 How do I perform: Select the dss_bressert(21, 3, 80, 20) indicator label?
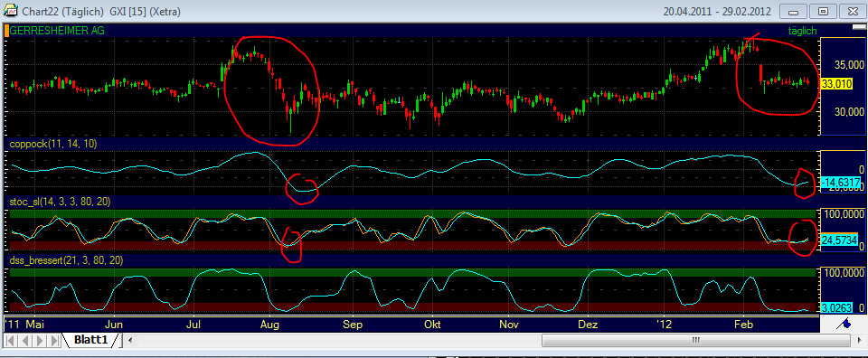66,260
